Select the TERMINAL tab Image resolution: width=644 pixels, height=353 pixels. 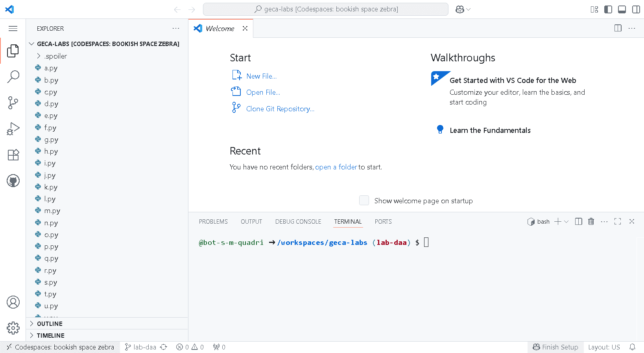click(x=348, y=222)
